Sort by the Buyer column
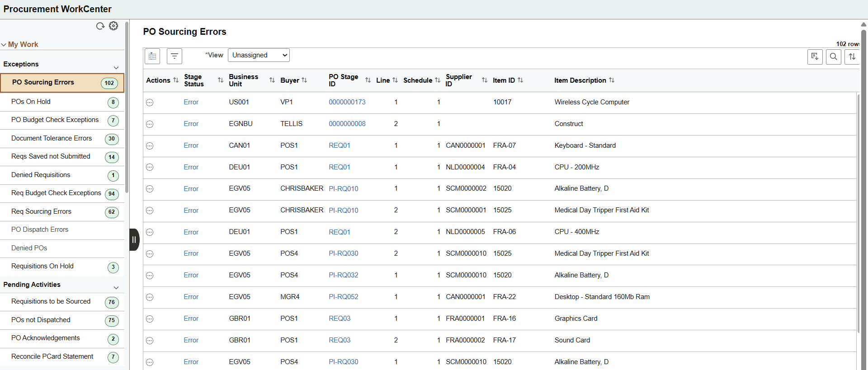The height and width of the screenshot is (370, 868). tap(304, 80)
